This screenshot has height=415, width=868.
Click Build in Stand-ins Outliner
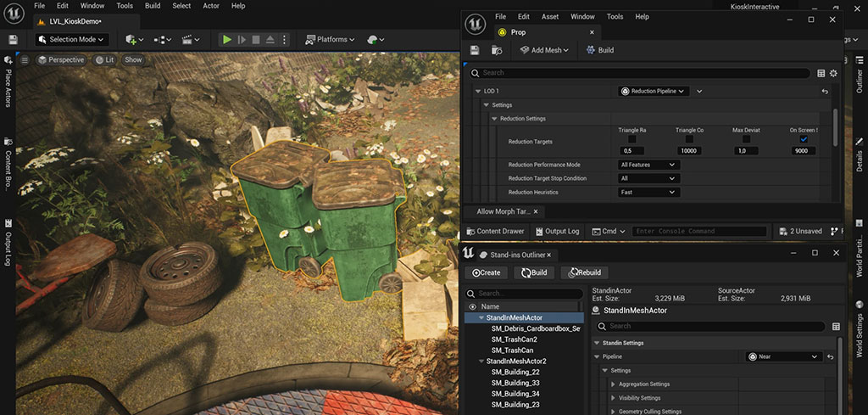click(x=534, y=272)
